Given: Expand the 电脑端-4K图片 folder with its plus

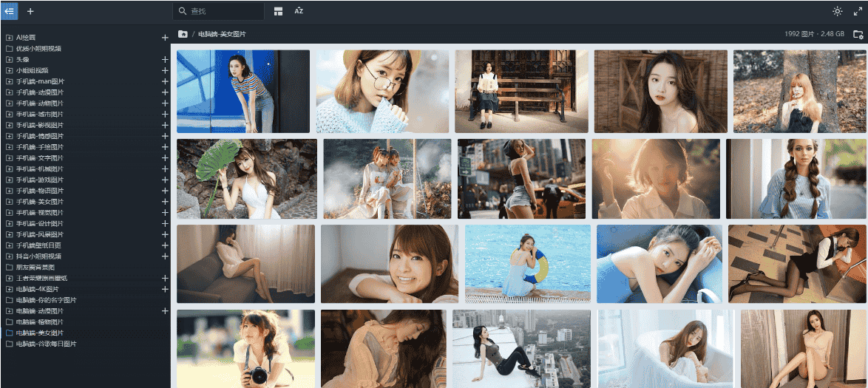Looking at the screenshot, I should pyautogui.click(x=165, y=290).
